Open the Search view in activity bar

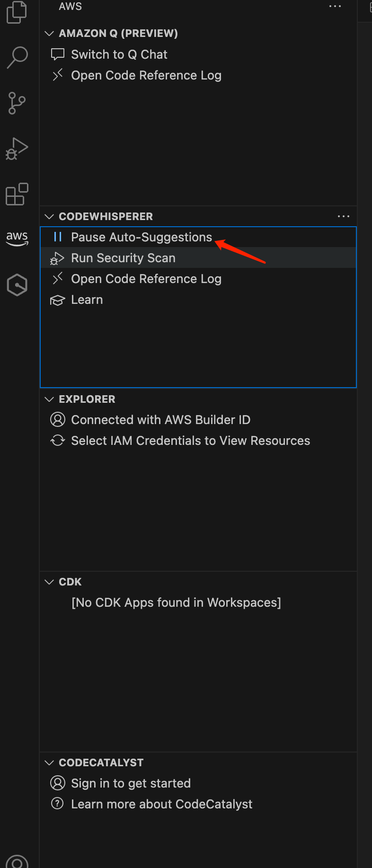point(18,57)
